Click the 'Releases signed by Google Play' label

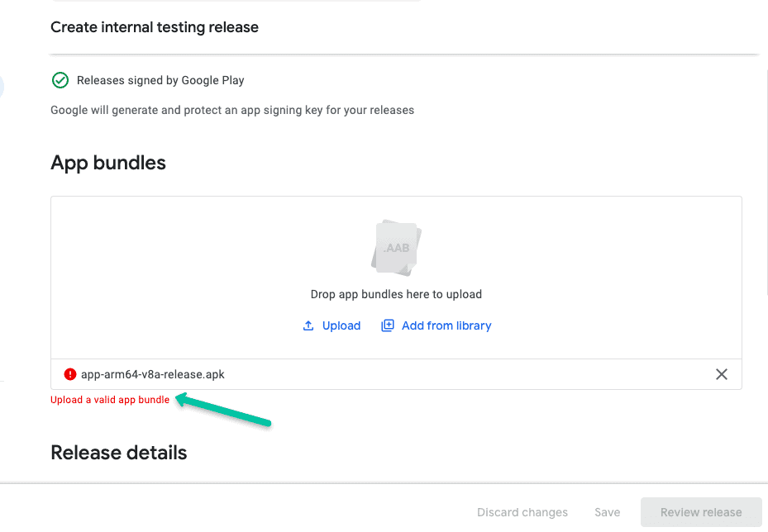[x=160, y=80]
